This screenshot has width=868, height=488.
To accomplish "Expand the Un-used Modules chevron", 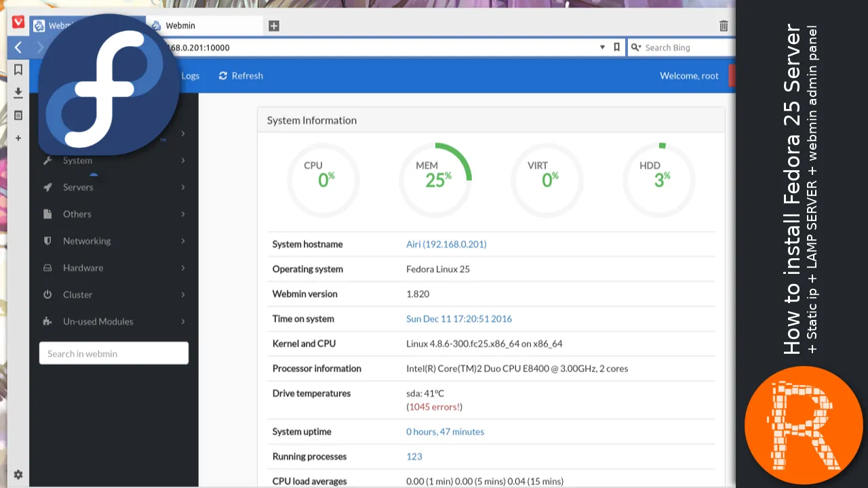I will coord(183,321).
